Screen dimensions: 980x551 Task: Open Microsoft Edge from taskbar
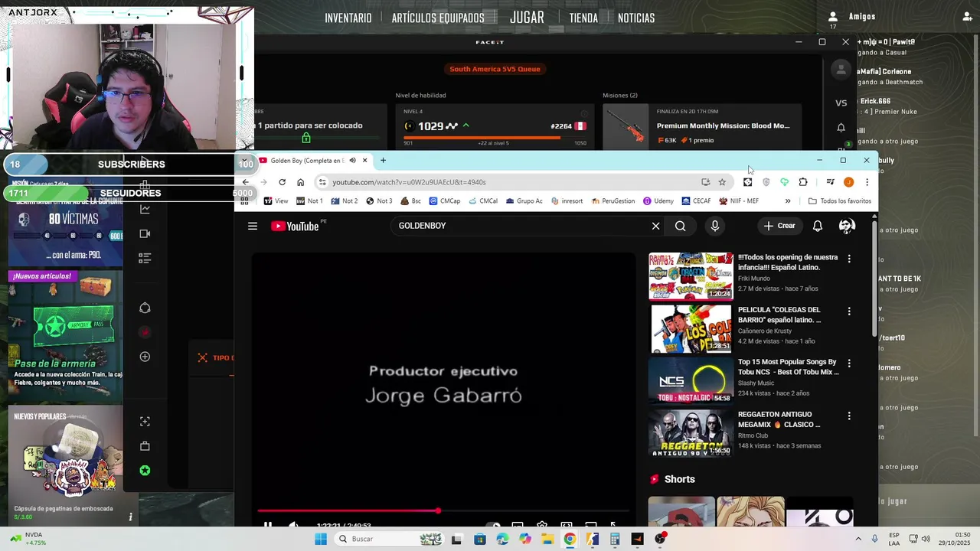(x=502, y=539)
